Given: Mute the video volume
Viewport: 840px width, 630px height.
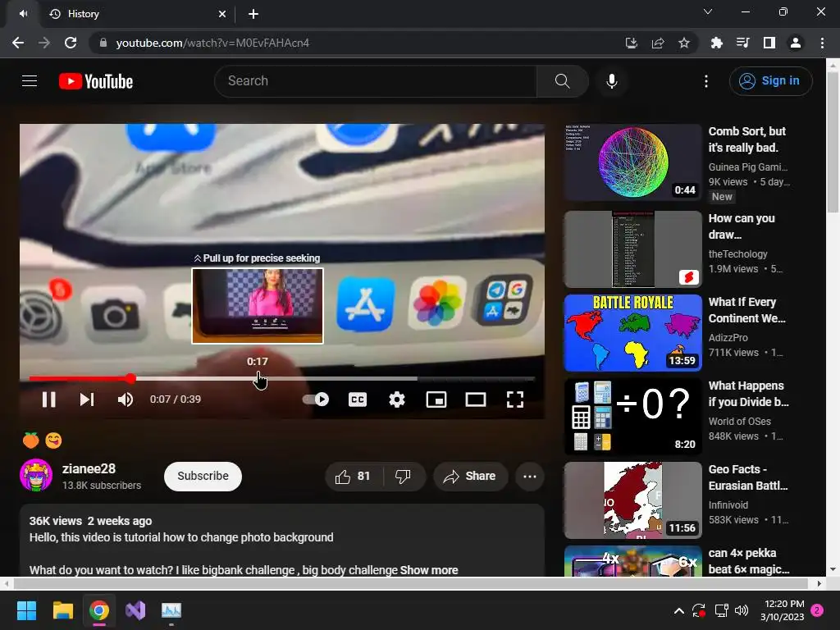Looking at the screenshot, I should (126, 399).
